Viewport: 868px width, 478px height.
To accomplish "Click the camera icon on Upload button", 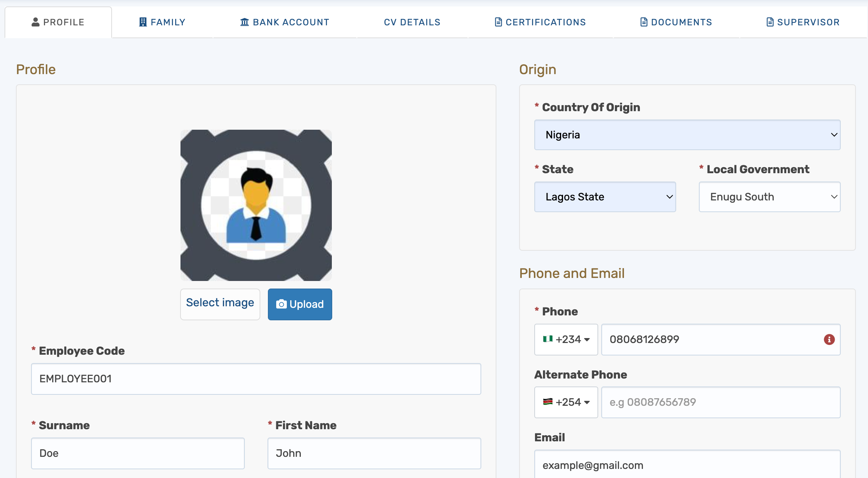I will (281, 304).
